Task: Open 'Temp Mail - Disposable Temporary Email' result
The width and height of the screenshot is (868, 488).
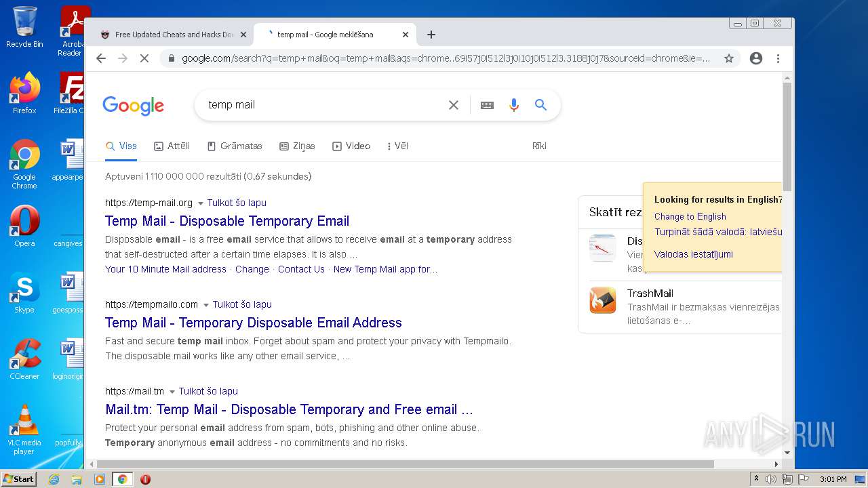Action: click(x=227, y=221)
